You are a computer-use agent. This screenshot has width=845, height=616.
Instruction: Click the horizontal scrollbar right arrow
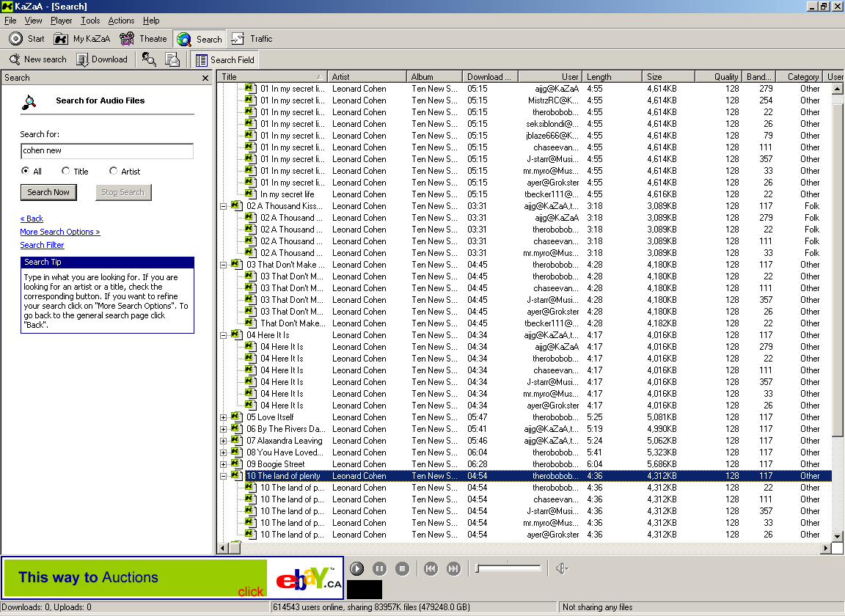pyautogui.click(x=826, y=548)
